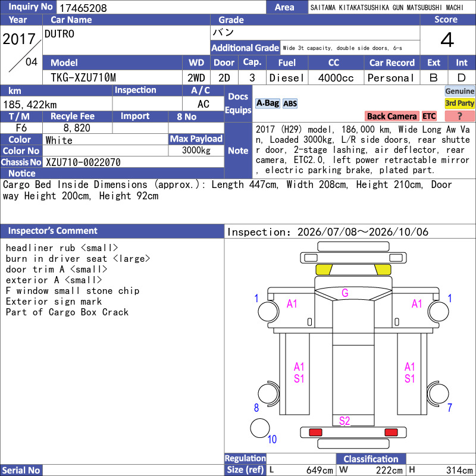The height and width of the screenshot is (476, 476).
Task: Click the red question mark badge
Action: (x=459, y=116)
